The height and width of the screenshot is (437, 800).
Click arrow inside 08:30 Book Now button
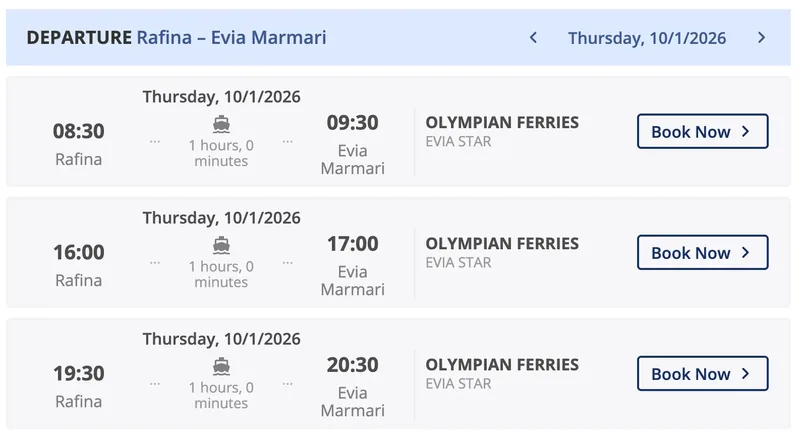(745, 132)
